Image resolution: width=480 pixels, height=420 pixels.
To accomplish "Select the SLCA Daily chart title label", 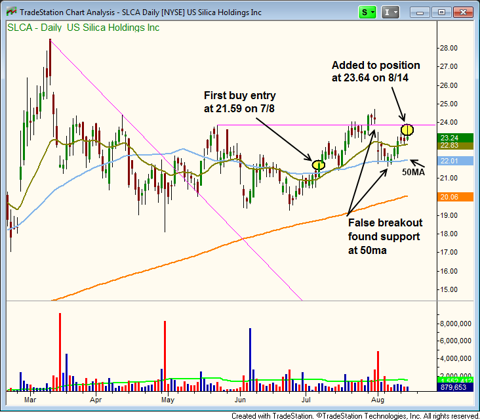I will coord(83,28).
